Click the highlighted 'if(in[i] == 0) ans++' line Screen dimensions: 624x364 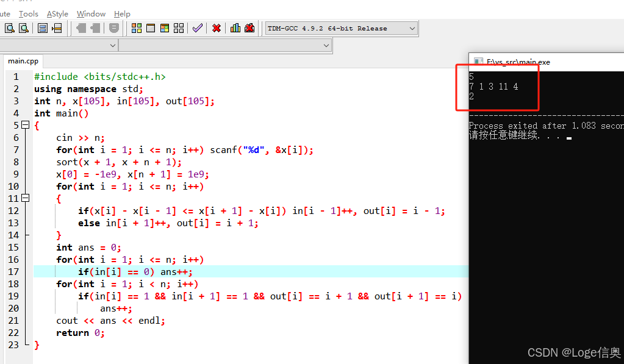[135, 272]
